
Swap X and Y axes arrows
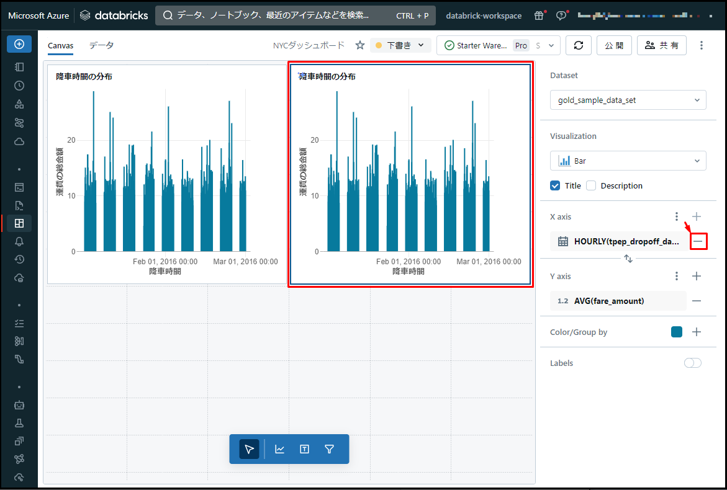click(628, 259)
